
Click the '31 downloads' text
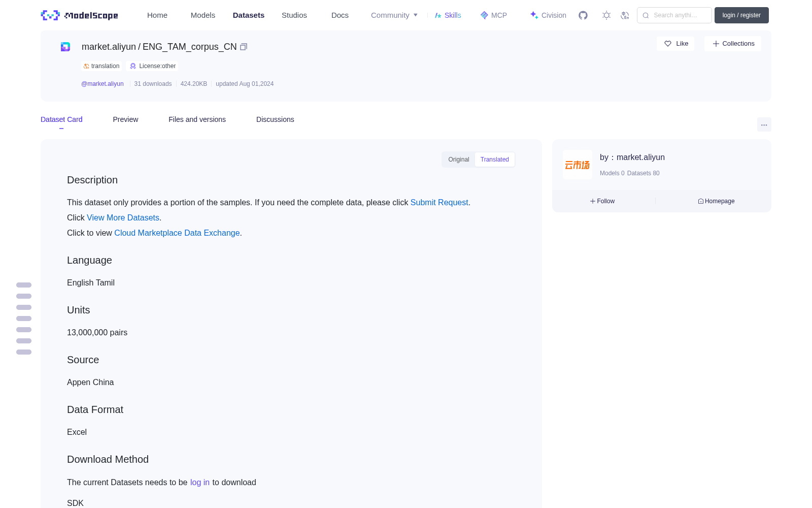pos(153,84)
